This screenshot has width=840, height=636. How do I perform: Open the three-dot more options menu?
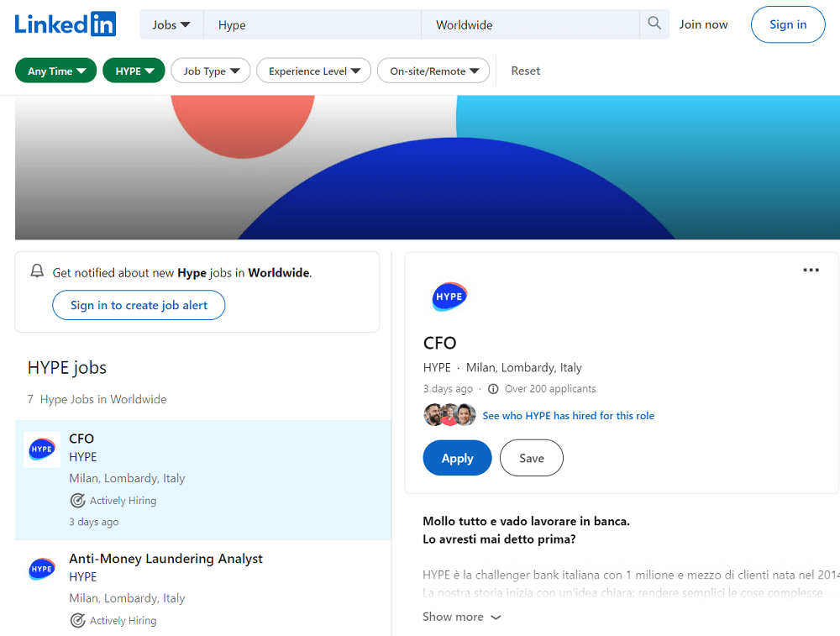tap(811, 270)
